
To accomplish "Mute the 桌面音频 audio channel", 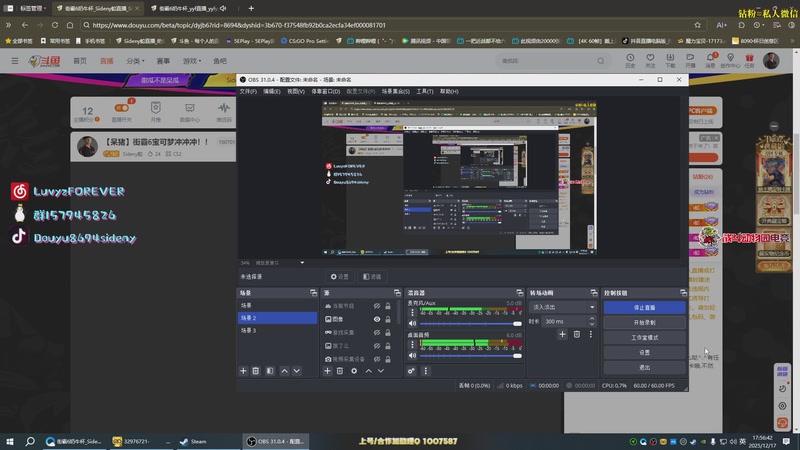I will [412, 355].
